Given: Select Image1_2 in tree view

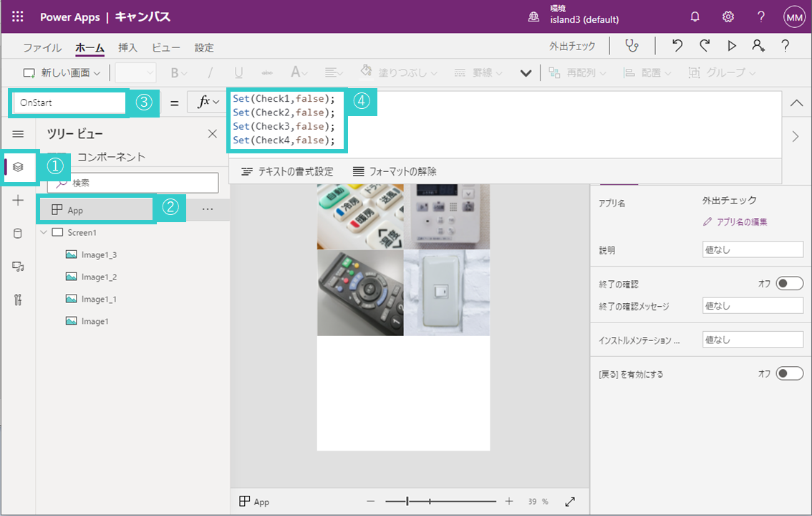Looking at the screenshot, I should tap(99, 277).
